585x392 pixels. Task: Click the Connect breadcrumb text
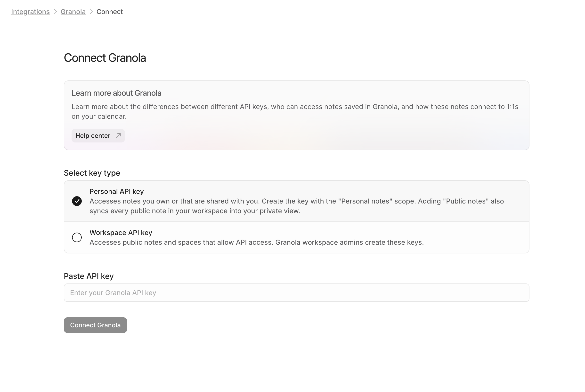[109, 12]
